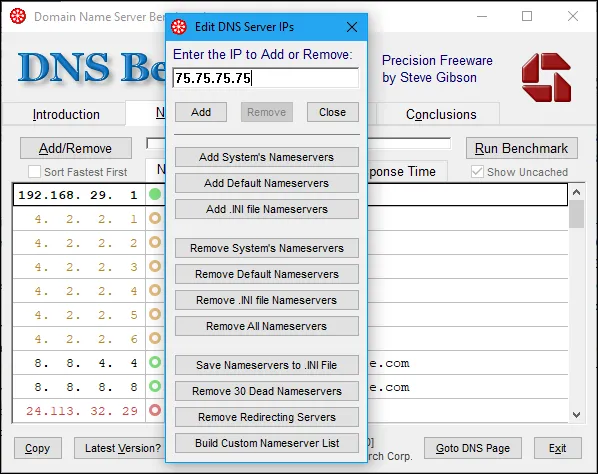
Task: Click the Add/Remove button
Action: tap(76, 148)
